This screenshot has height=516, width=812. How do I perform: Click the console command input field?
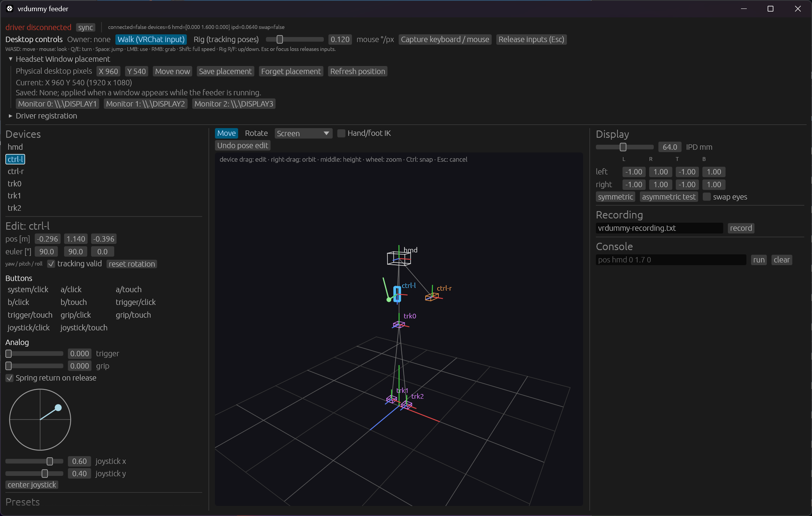point(671,260)
